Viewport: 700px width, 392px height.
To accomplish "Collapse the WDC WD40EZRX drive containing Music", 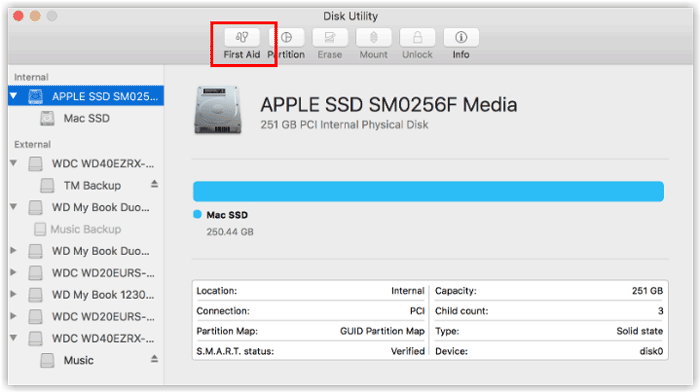I will pyautogui.click(x=14, y=338).
